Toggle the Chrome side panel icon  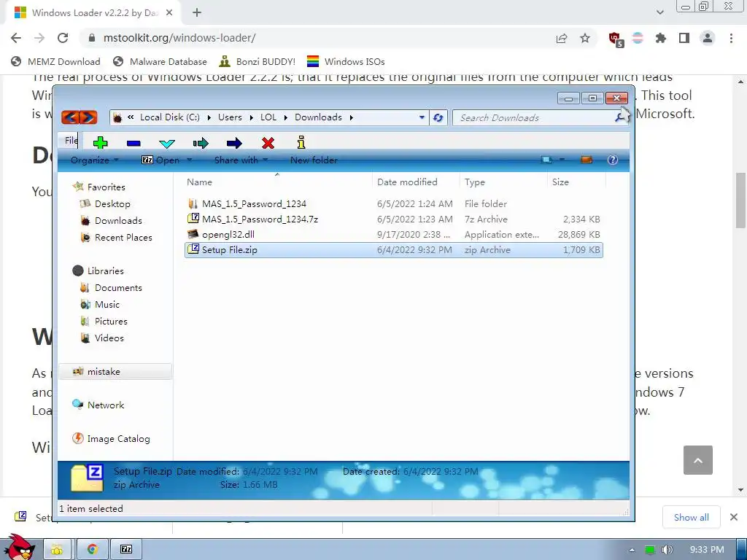(684, 38)
